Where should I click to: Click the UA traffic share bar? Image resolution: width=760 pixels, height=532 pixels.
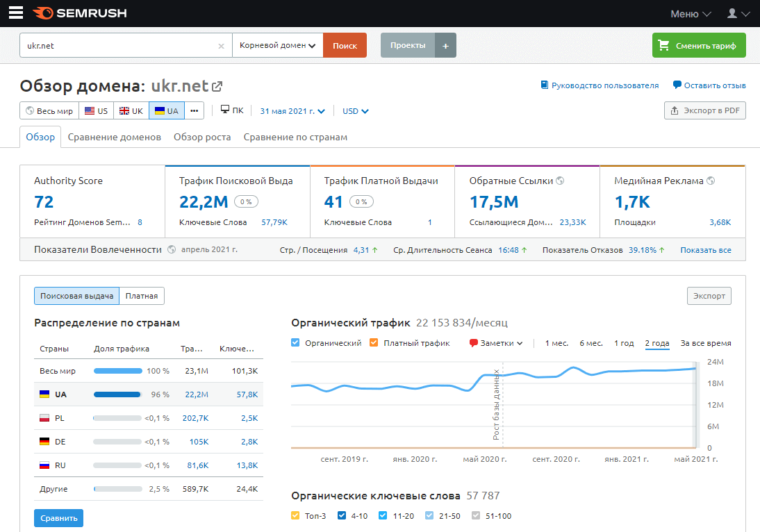click(x=117, y=394)
